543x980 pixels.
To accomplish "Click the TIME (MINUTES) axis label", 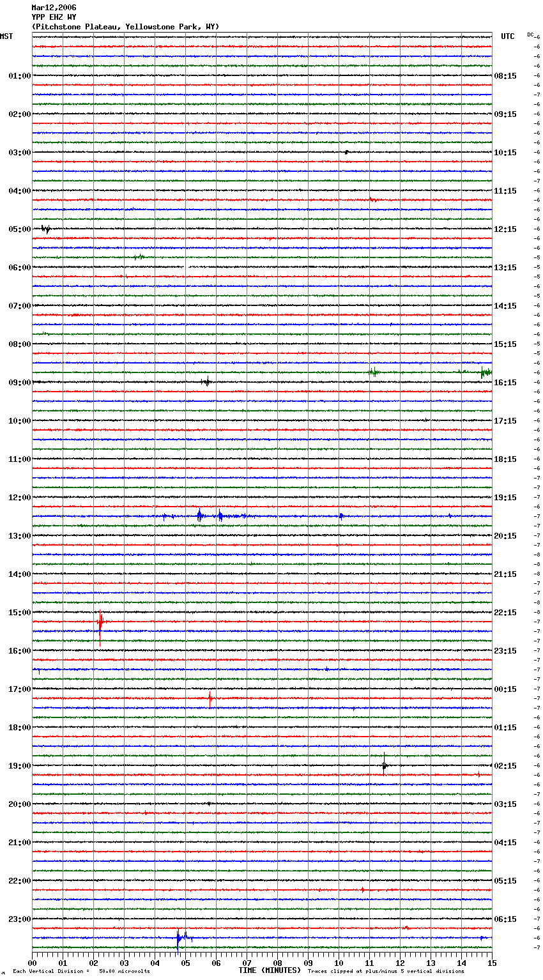I will [x=269, y=970].
